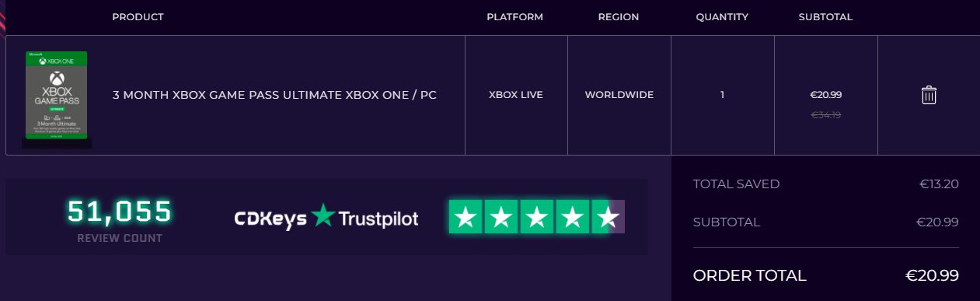
Task: Select the fifth partially filled Trustpilot star
Action: coord(609,217)
